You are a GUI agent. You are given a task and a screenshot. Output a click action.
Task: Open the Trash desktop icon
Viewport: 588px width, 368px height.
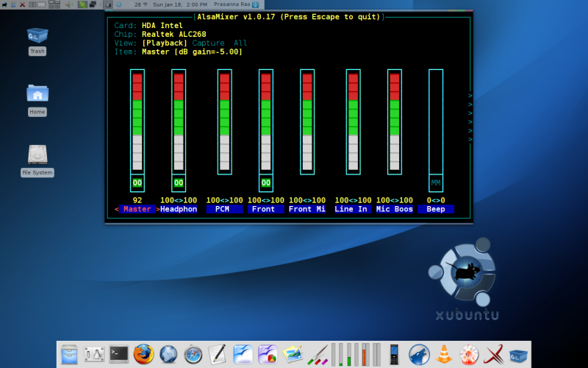[37, 35]
